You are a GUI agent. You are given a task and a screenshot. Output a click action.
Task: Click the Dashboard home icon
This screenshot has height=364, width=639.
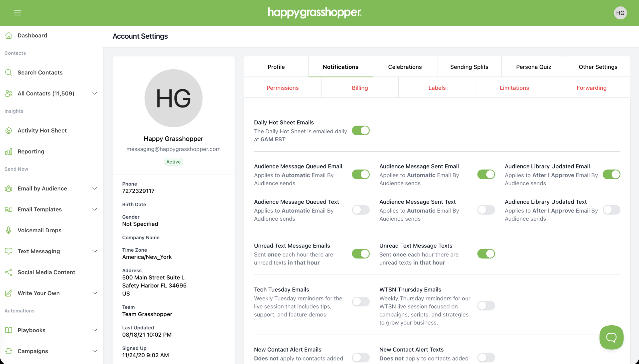(8, 35)
